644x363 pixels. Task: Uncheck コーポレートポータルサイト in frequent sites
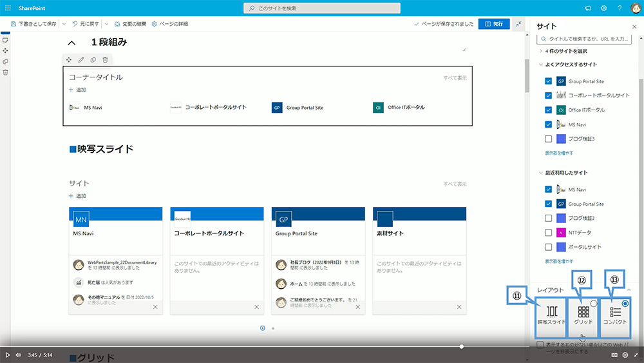click(x=548, y=95)
